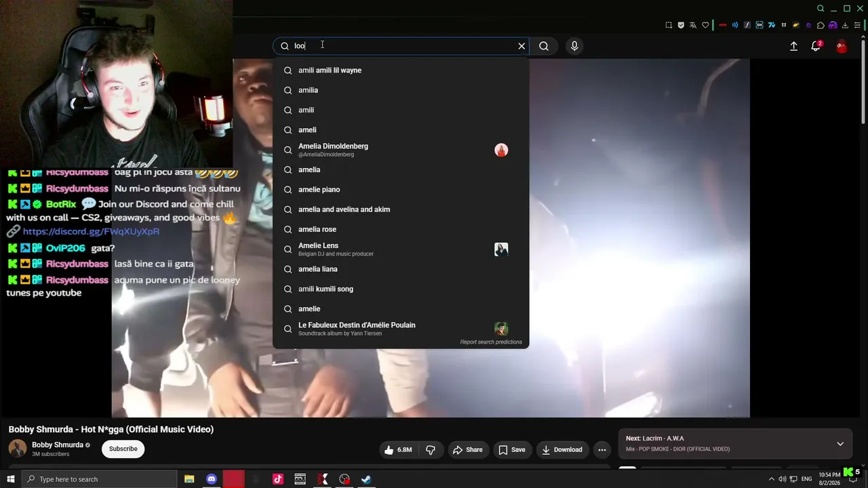Click the magnifier search button beside search box

(x=544, y=46)
